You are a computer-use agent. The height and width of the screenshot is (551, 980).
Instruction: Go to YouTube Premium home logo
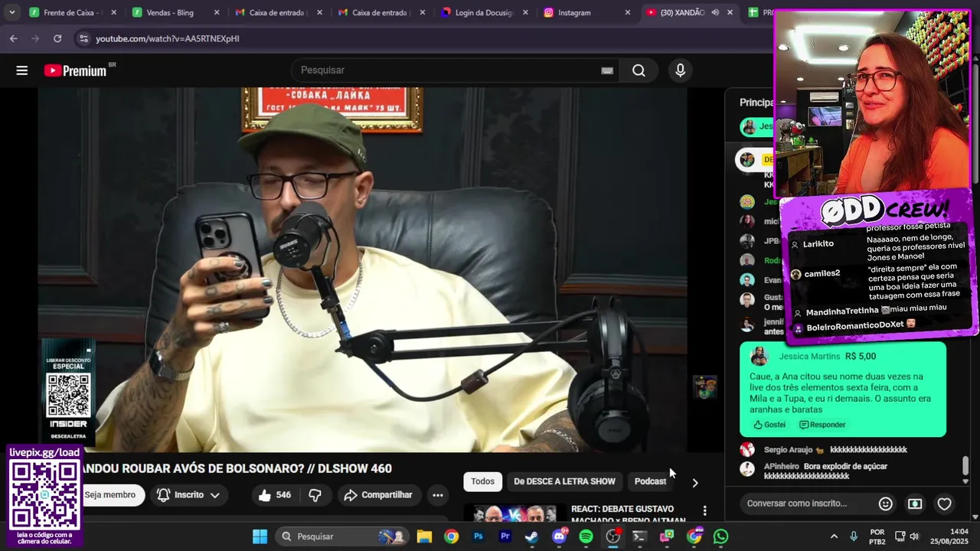75,70
